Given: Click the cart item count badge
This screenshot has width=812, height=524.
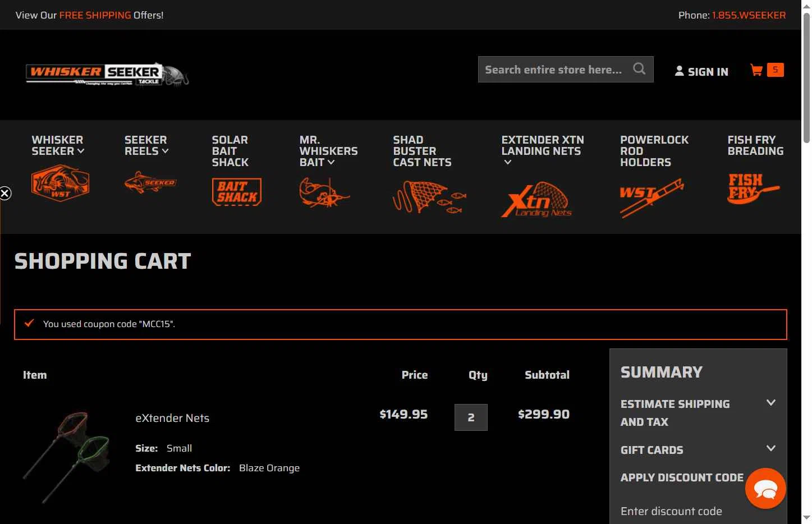Looking at the screenshot, I should coord(775,70).
